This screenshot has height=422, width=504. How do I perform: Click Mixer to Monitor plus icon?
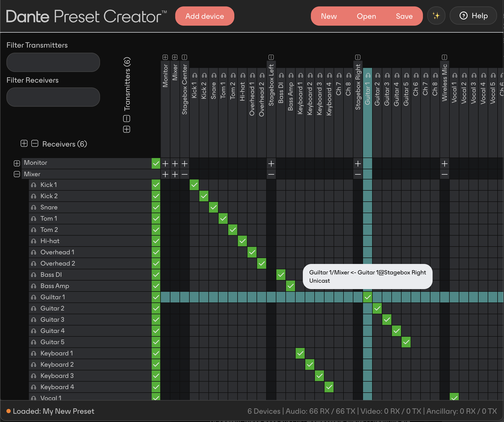165,174
